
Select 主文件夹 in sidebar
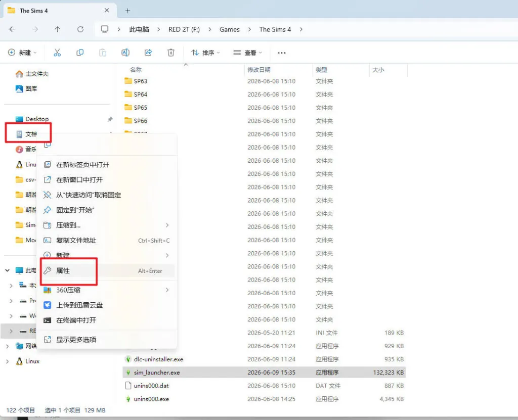point(32,74)
